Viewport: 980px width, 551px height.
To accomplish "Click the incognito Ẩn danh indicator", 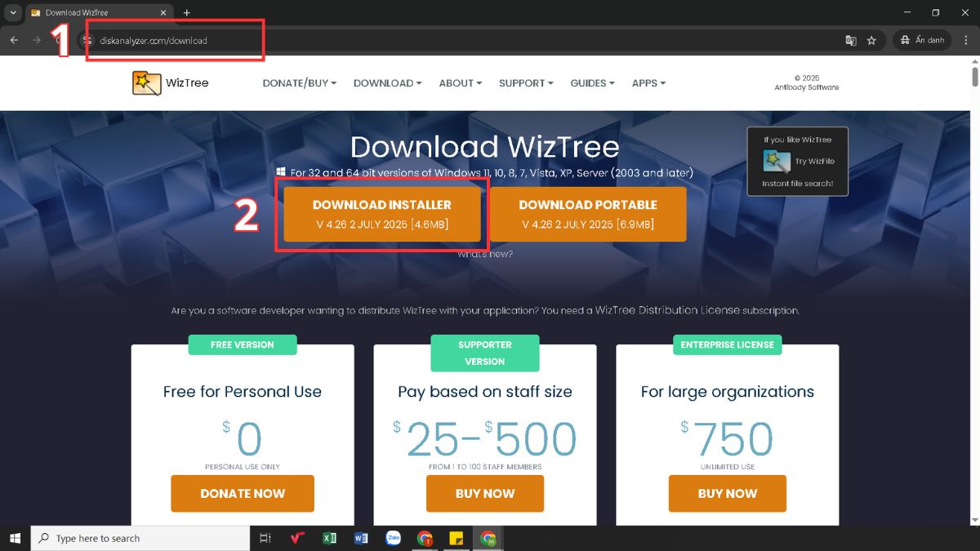I will [922, 40].
